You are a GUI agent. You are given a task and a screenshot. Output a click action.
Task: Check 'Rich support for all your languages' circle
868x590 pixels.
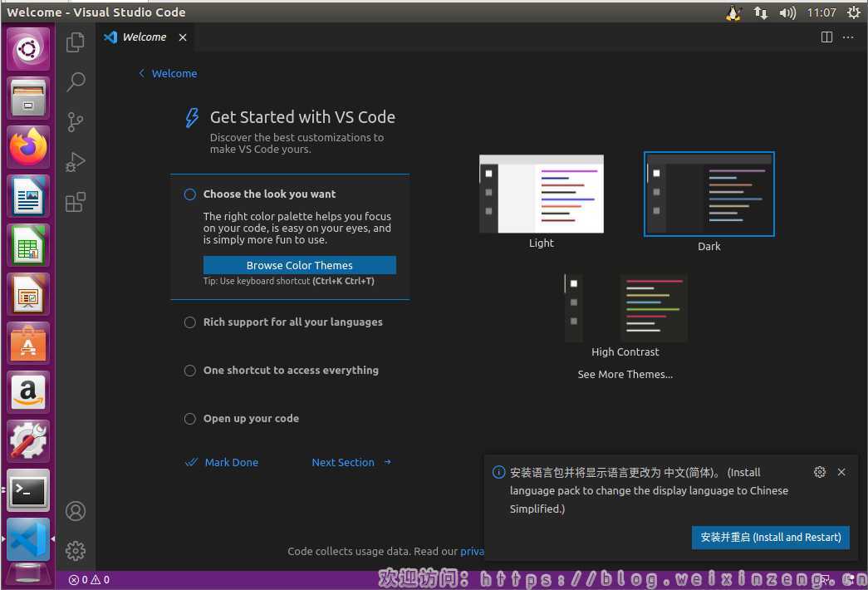coord(190,322)
